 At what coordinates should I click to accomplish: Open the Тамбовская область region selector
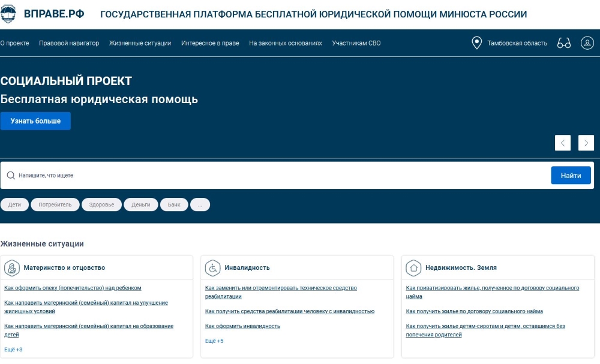tap(517, 43)
